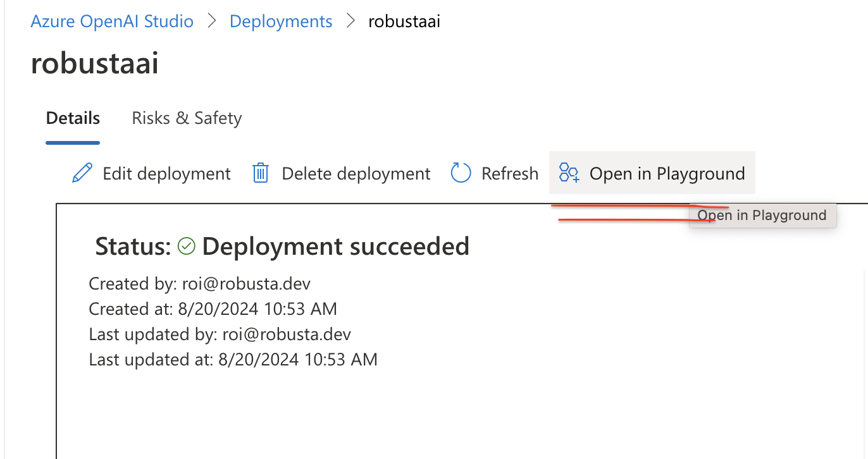The image size is (868, 459).
Task: Click the "Deployment succeeded" status text
Action: coord(335,246)
